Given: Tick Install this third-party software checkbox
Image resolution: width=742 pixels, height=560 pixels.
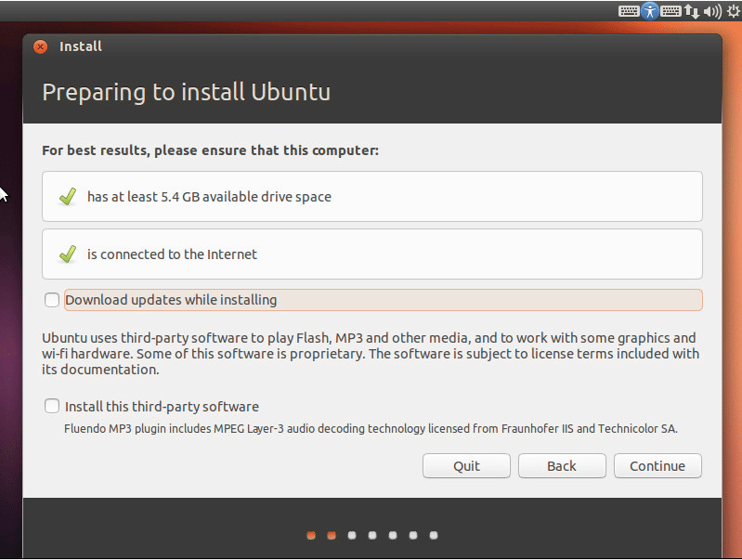Looking at the screenshot, I should point(52,406).
